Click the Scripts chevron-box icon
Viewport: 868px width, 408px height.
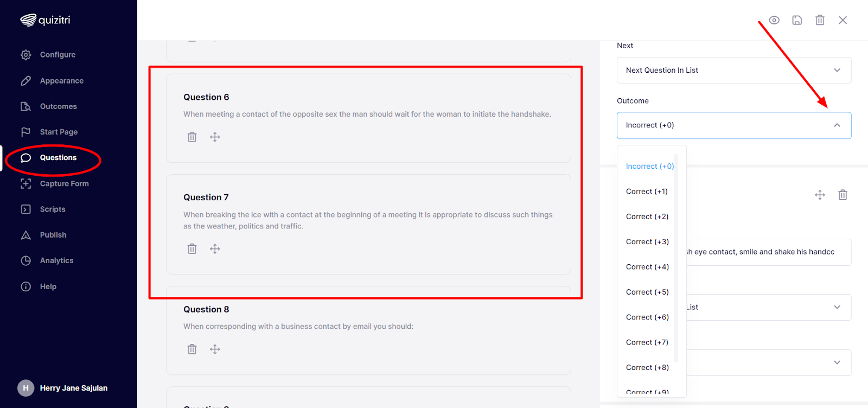click(25, 209)
